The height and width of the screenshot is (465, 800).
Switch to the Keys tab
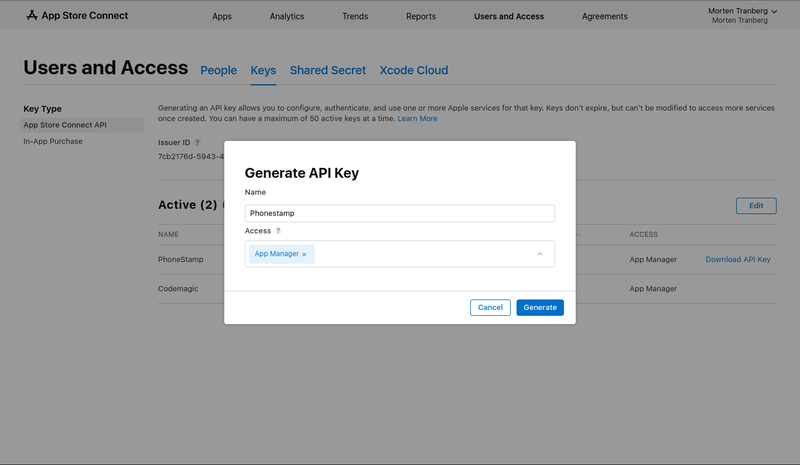(263, 70)
